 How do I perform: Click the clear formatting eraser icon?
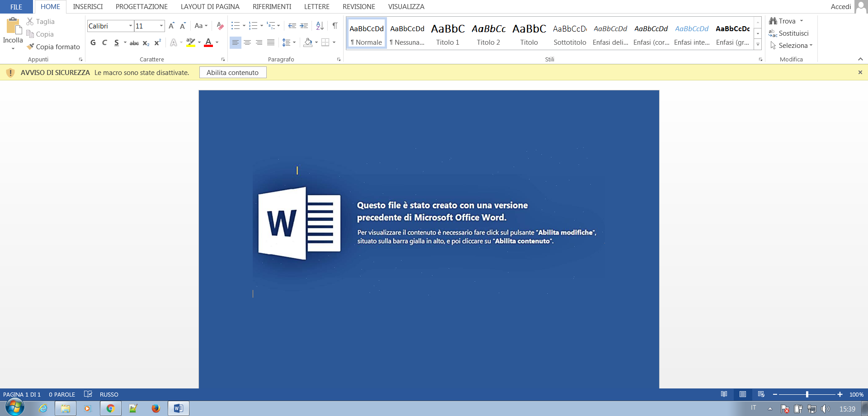tap(220, 26)
